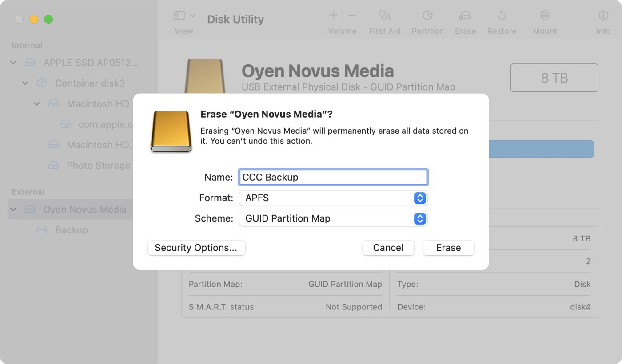
Task: Click the S.M.A.R.T. status Not Supported value
Action: click(x=354, y=307)
